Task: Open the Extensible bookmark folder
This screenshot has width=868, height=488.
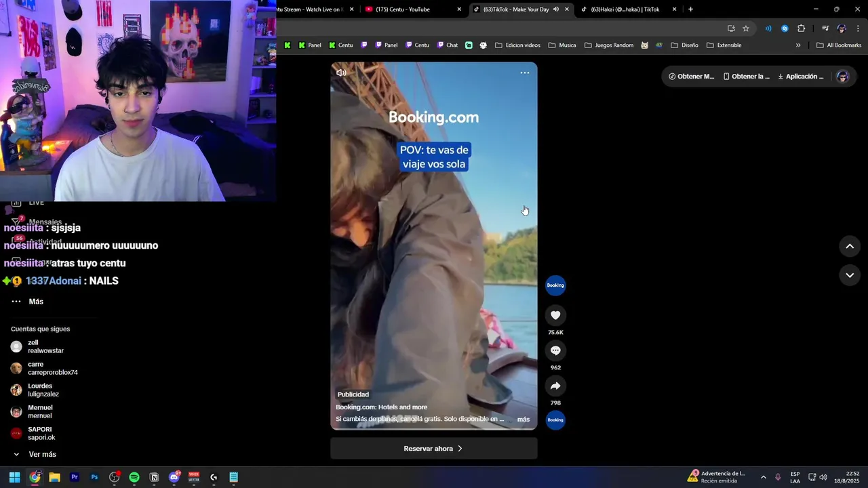Action: tap(724, 45)
